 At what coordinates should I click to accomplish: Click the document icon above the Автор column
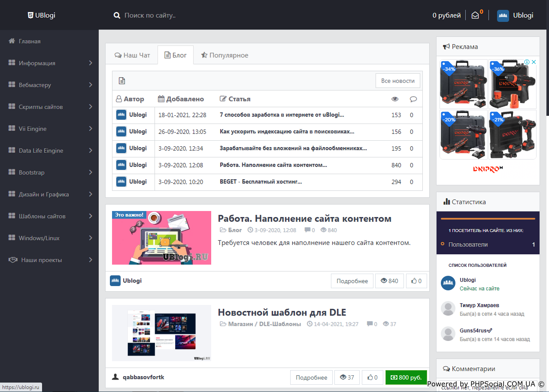[122, 81]
